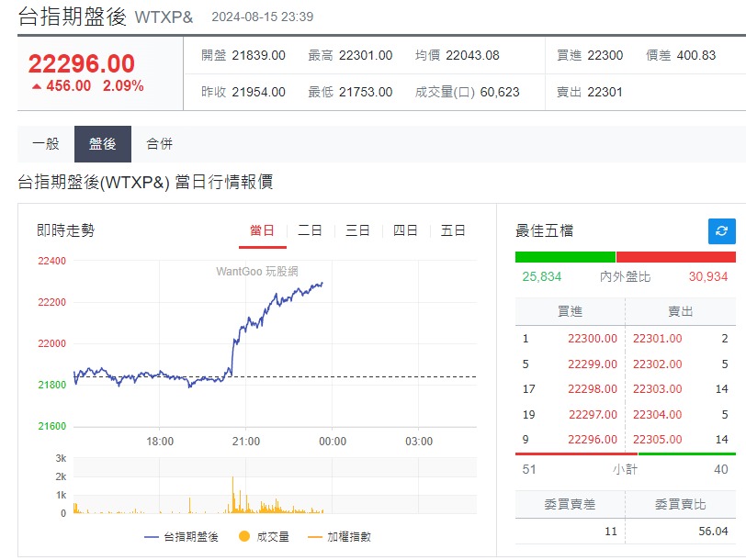The width and height of the screenshot is (746, 560).
Task: Click the orange 成交量 legend dot
Action: tap(242, 536)
